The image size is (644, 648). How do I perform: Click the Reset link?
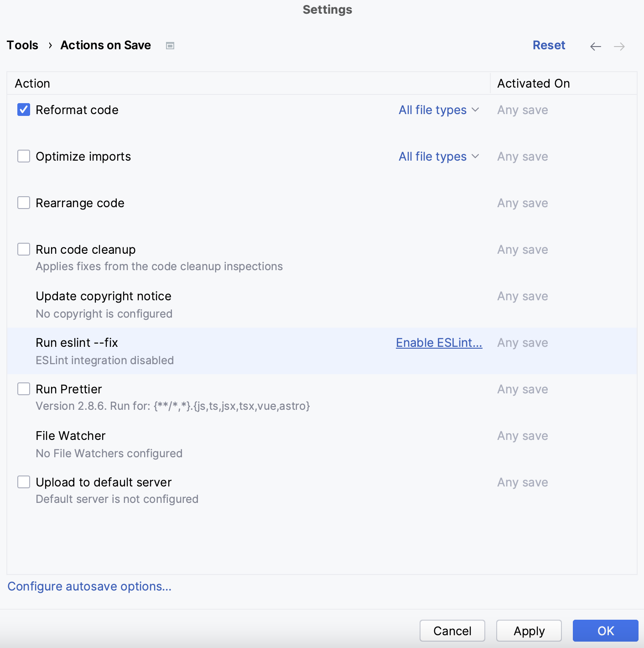tap(549, 45)
